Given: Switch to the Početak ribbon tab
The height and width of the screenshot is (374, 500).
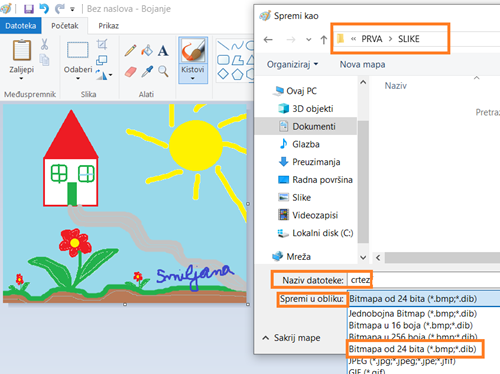Looking at the screenshot, I should tap(65, 26).
